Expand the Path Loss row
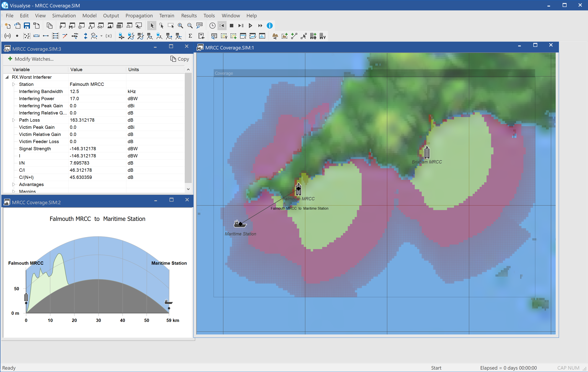This screenshot has width=588, height=372. coord(14,120)
